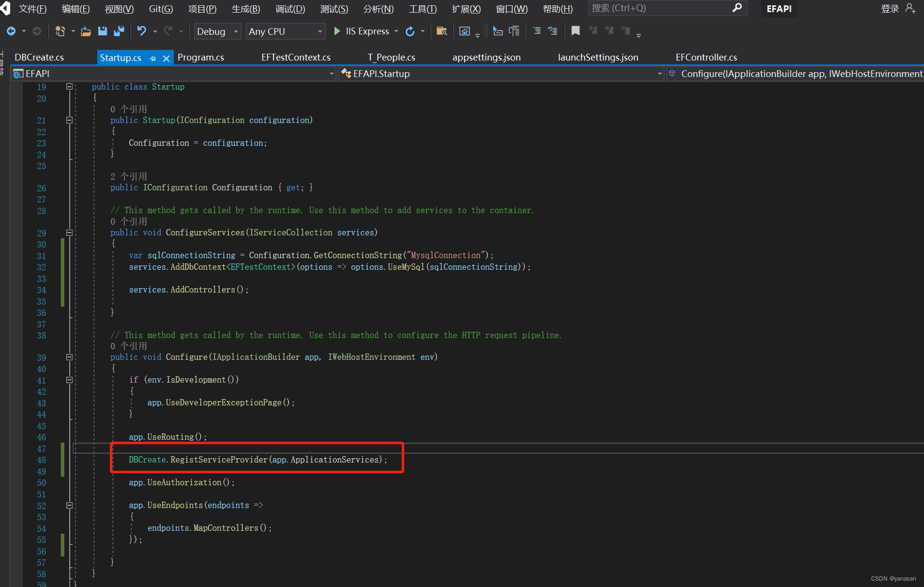The height and width of the screenshot is (587, 924).
Task: Toggle bookmark on current line
Action: point(576,31)
